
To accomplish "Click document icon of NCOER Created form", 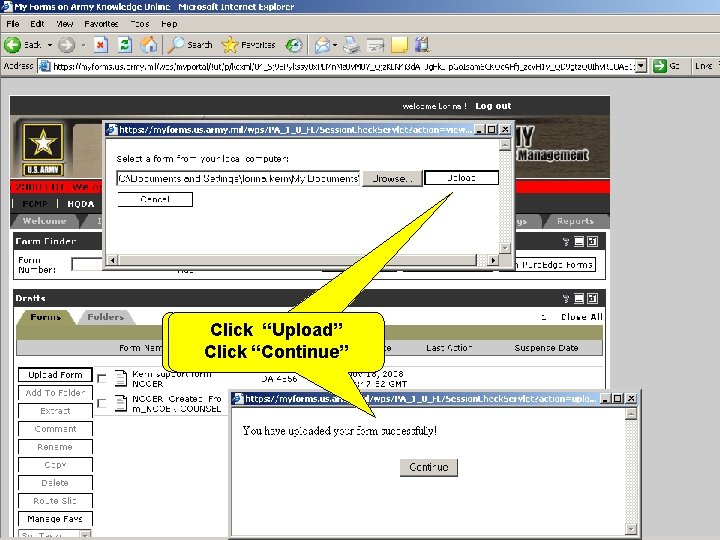I will click(x=121, y=403).
